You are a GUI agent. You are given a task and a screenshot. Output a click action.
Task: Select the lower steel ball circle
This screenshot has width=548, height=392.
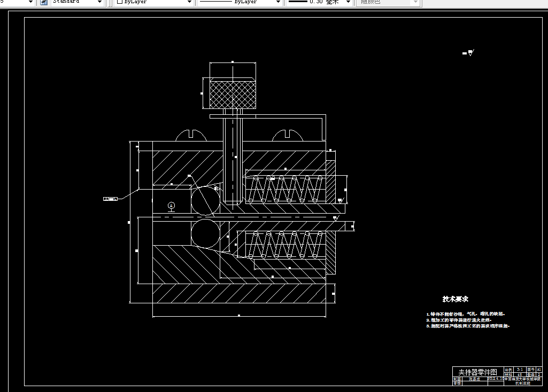click(205, 233)
